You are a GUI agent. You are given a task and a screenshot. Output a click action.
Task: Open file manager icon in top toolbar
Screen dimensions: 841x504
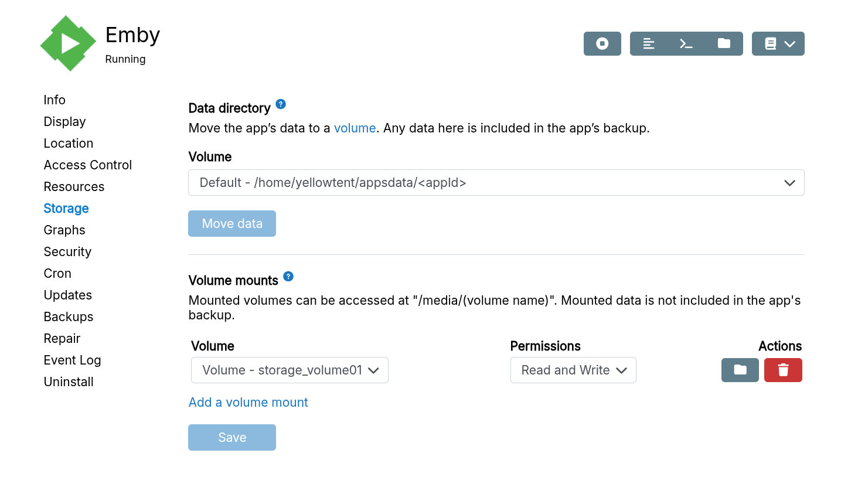[724, 44]
